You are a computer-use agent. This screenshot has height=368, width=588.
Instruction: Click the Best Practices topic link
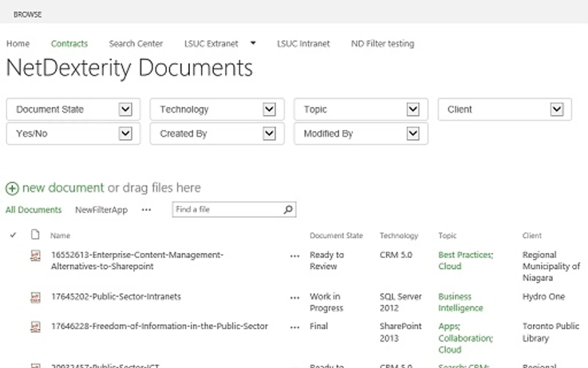466,255
